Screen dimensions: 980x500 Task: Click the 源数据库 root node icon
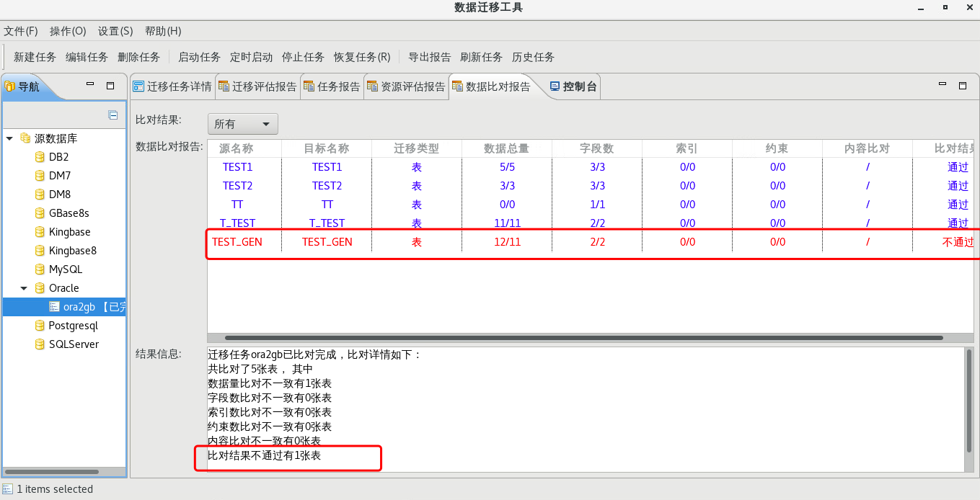coord(25,138)
